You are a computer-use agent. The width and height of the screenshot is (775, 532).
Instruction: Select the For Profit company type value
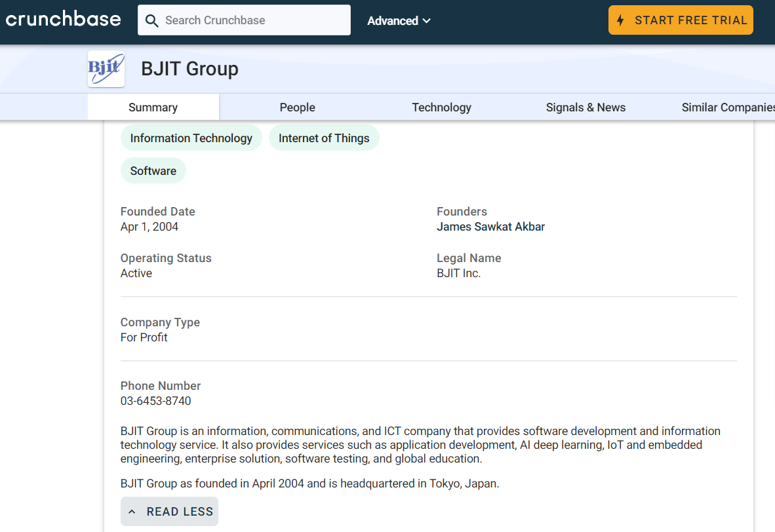point(144,337)
